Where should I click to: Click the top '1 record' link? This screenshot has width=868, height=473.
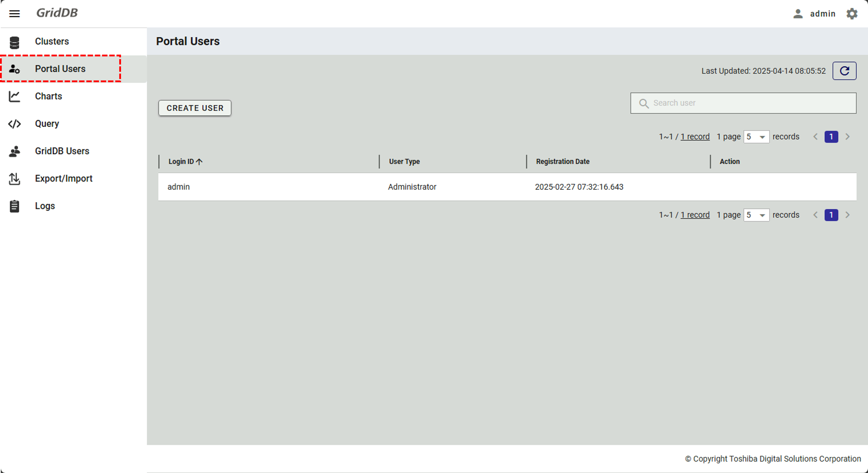click(x=695, y=137)
